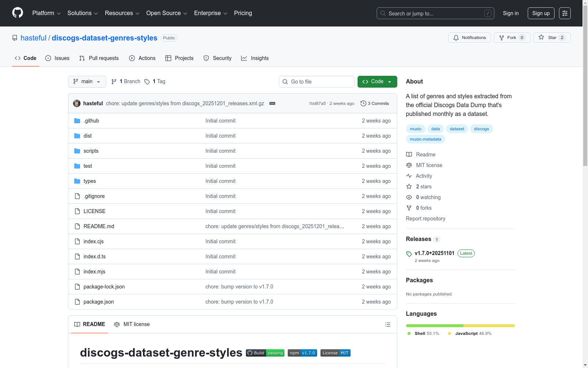This screenshot has width=588, height=368.
Task: Open the Insights tab
Action: point(255,58)
